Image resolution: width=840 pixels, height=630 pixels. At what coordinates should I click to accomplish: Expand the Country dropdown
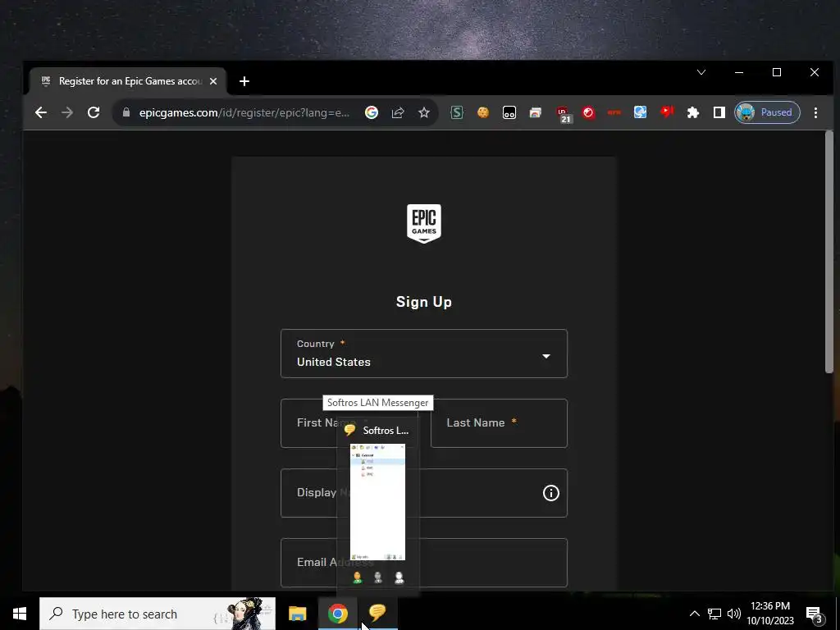(424, 354)
